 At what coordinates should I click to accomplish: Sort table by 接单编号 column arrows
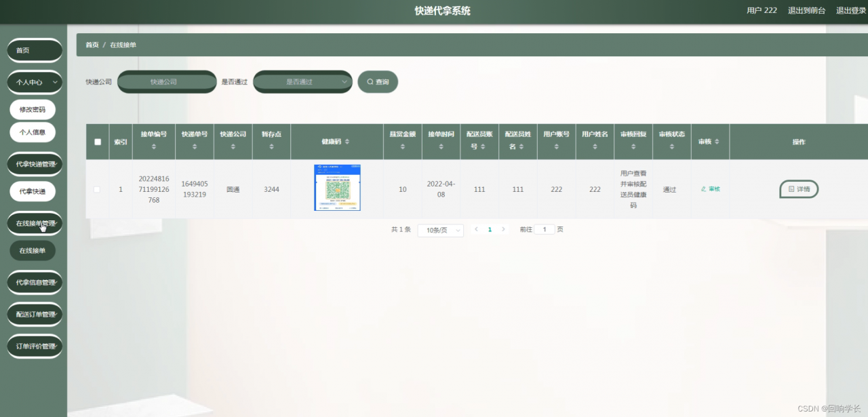click(153, 146)
